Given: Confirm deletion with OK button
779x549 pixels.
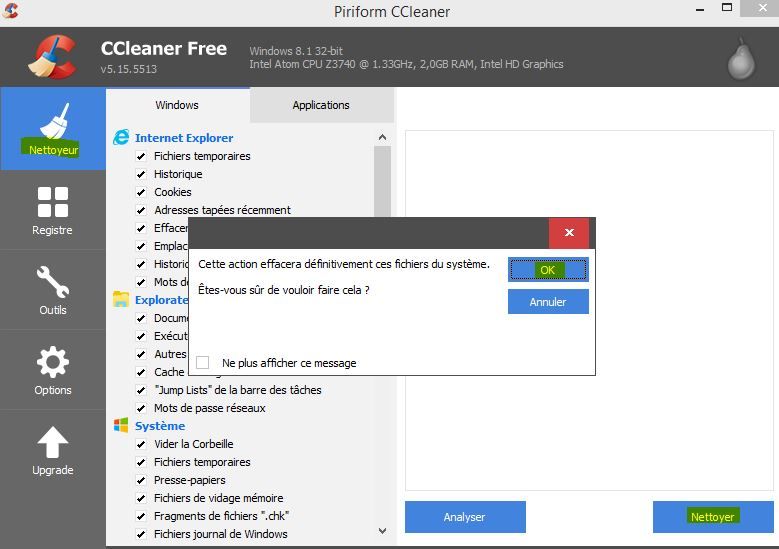Looking at the screenshot, I should tap(548, 270).
